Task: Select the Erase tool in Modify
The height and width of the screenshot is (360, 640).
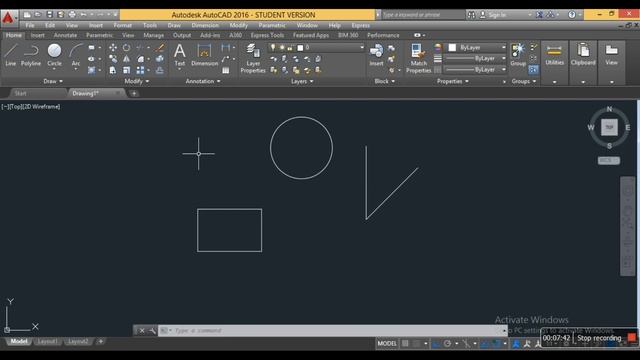Action: (160, 48)
